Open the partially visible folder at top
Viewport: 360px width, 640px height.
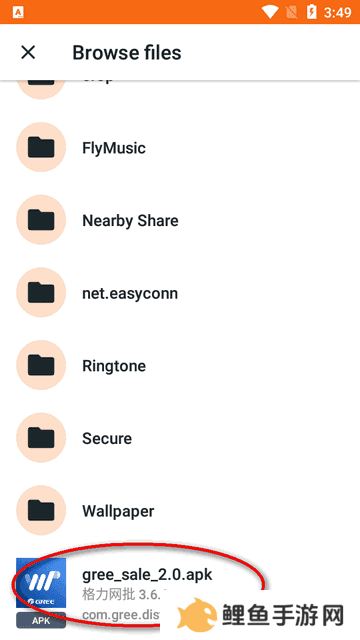(x=41, y=88)
